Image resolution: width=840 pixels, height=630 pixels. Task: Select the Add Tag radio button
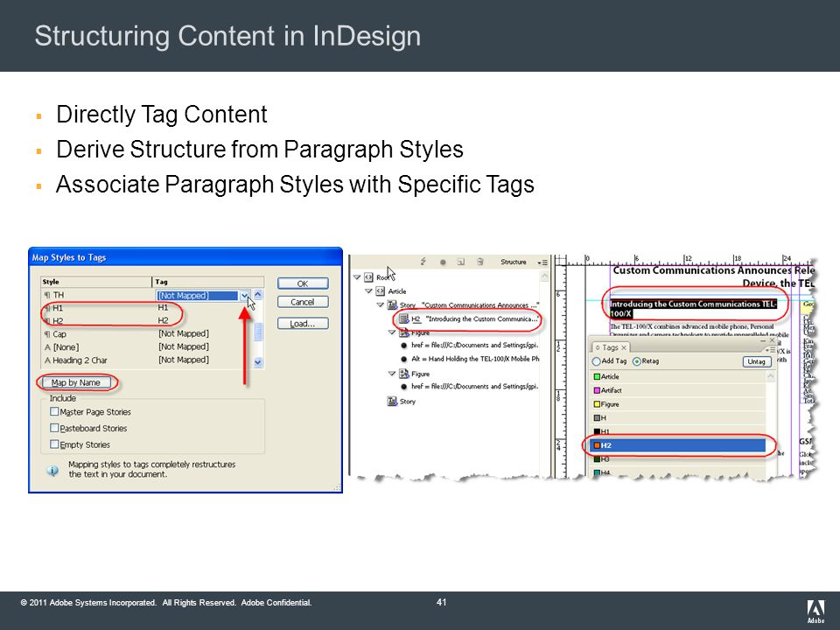pos(596,361)
